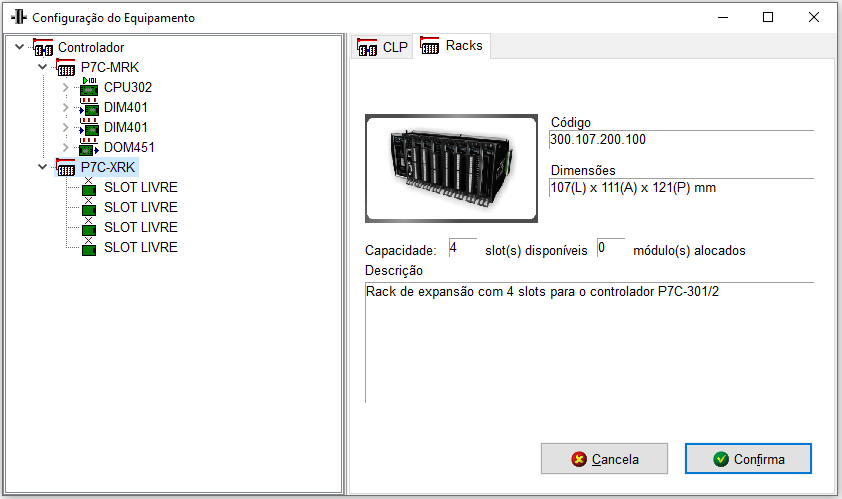Viewport: 842px width, 499px height.
Task: Collapse the P7C-MRK rack node
Action: (43, 68)
